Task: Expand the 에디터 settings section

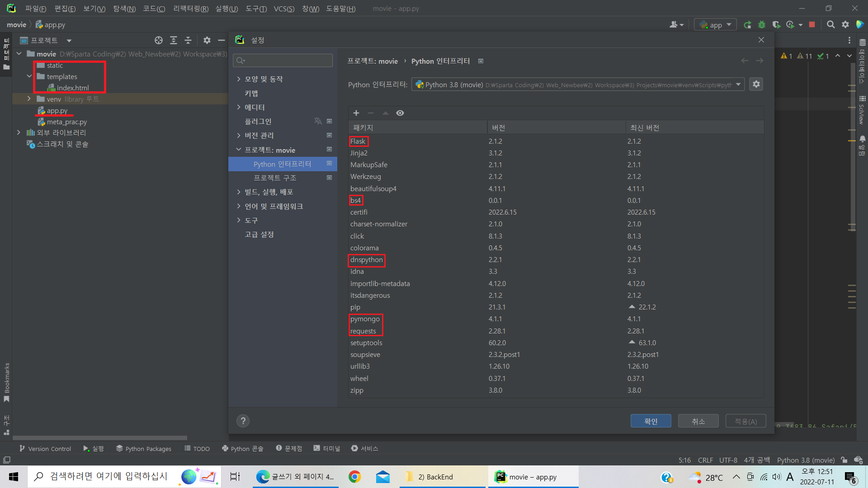Action: point(239,108)
